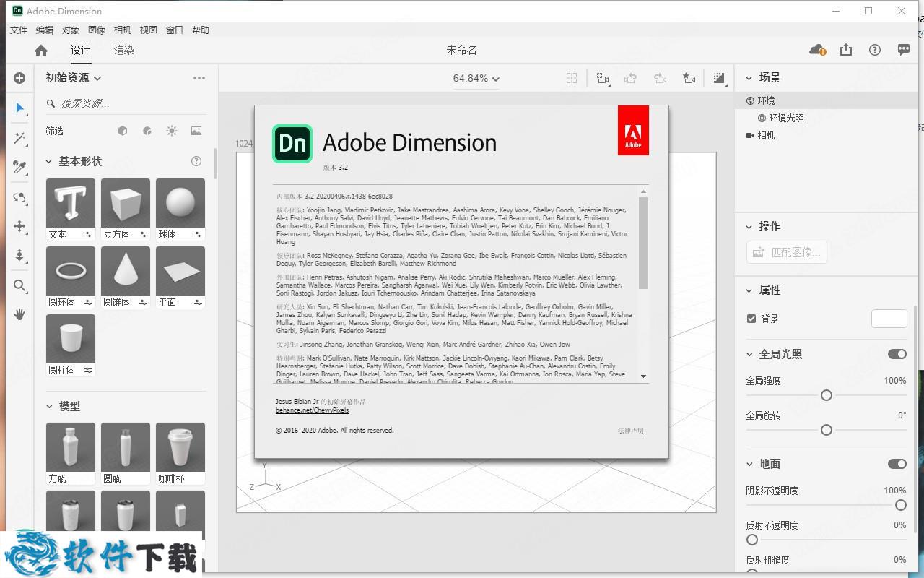Open the 法律声明 link in About dialog
924x578 pixels.
coord(630,431)
